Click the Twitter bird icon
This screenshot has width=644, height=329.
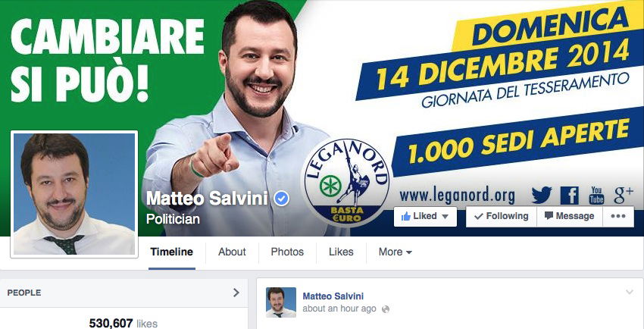tap(541, 195)
